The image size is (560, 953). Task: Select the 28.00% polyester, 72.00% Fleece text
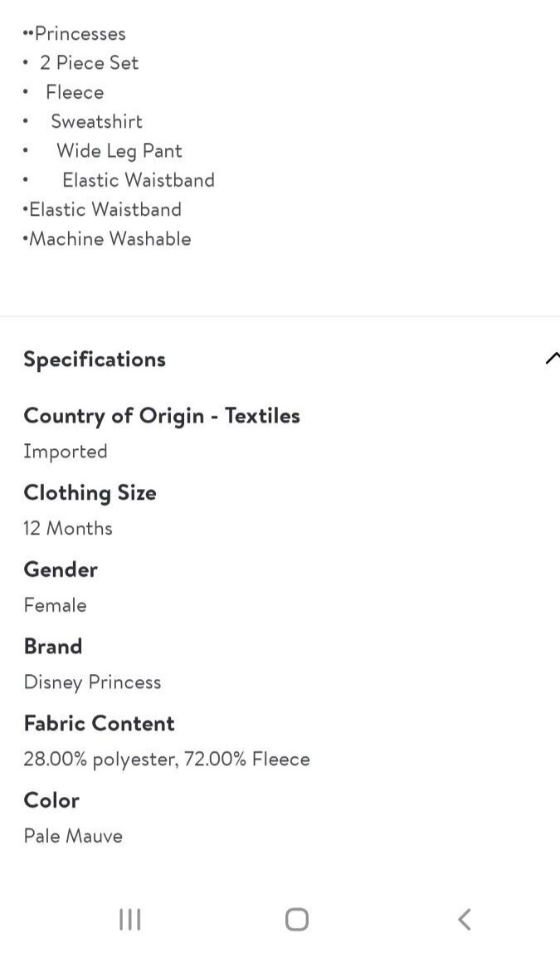point(167,759)
